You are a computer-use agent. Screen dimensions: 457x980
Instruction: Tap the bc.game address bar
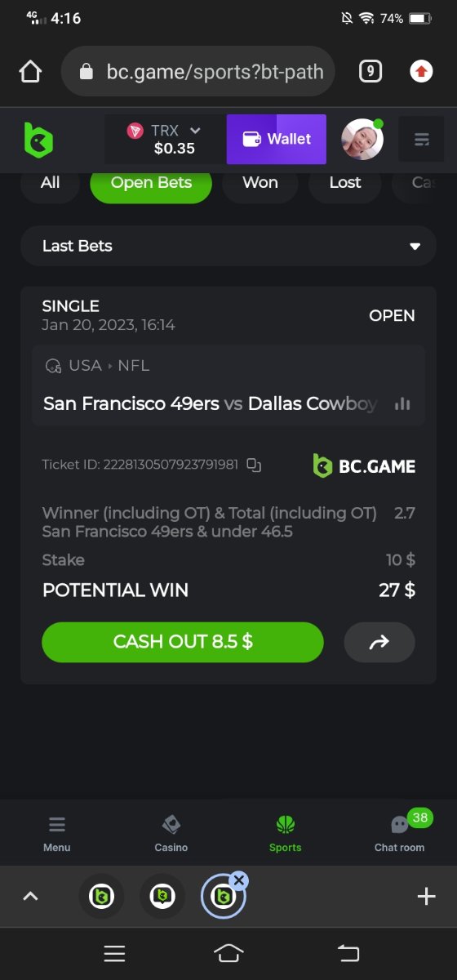pos(198,72)
